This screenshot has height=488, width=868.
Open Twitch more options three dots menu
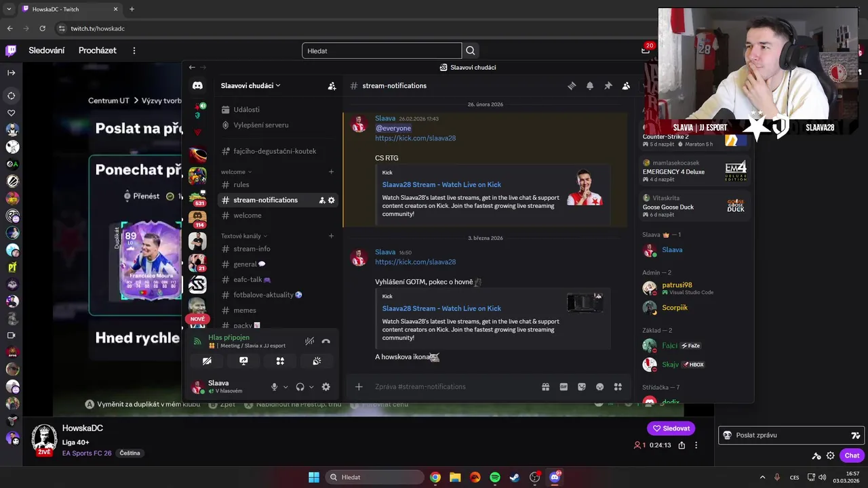[x=134, y=51]
